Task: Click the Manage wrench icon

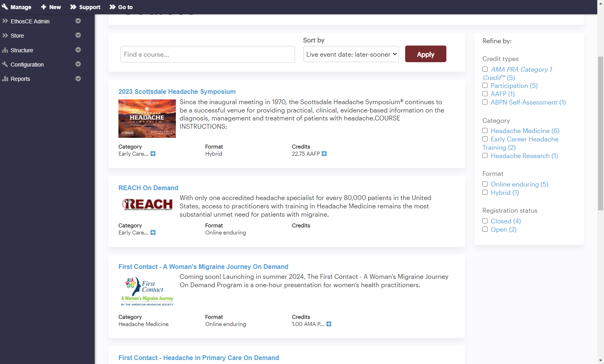Action: [5, 7]
